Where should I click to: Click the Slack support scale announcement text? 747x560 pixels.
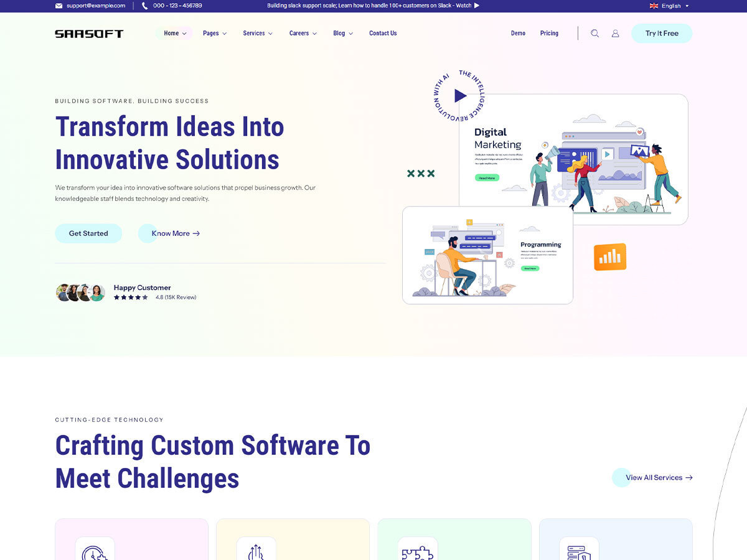coord(369,6)
